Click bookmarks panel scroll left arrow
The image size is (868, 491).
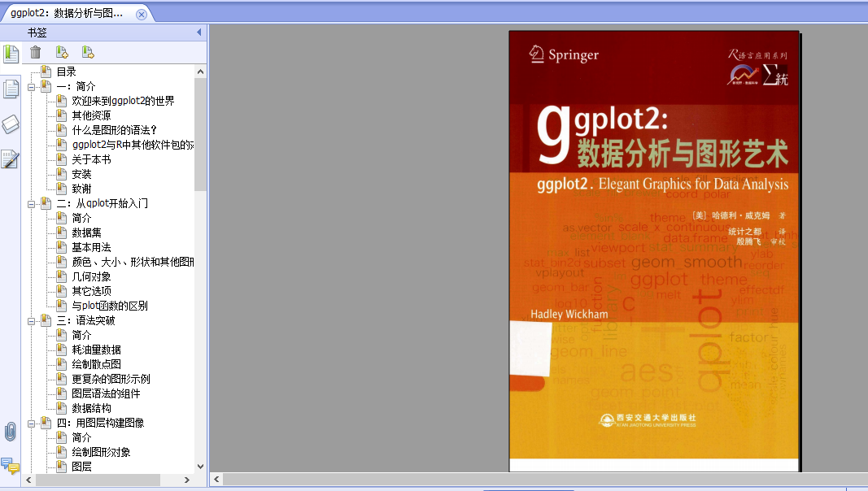[28, 480]
